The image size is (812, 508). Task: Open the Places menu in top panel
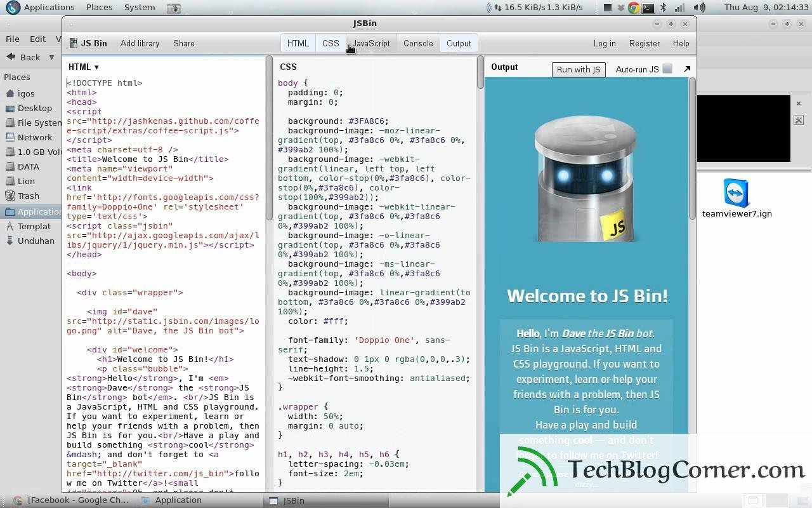point(99,8)
